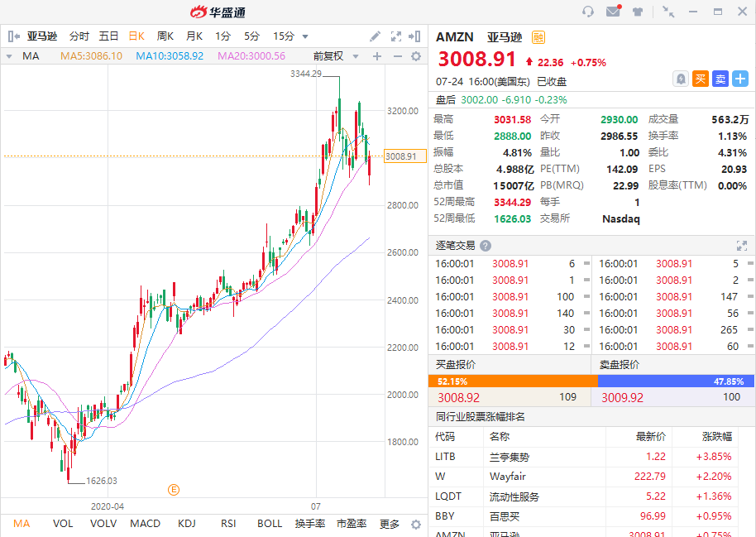Click the 卖盘报价 header

click(x=620, y=365)
